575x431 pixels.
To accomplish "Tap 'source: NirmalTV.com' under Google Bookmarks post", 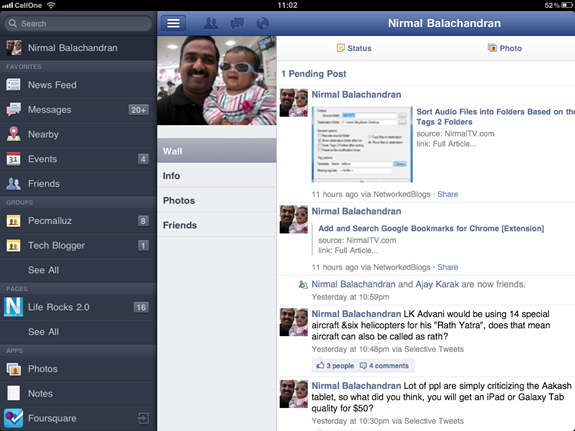I will point(357,240).
